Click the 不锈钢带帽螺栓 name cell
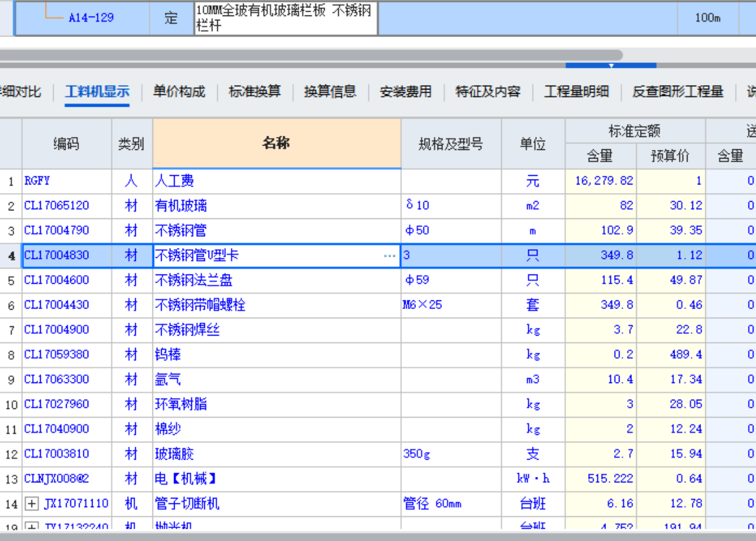 pyautogui.click(x=276, y=305)
